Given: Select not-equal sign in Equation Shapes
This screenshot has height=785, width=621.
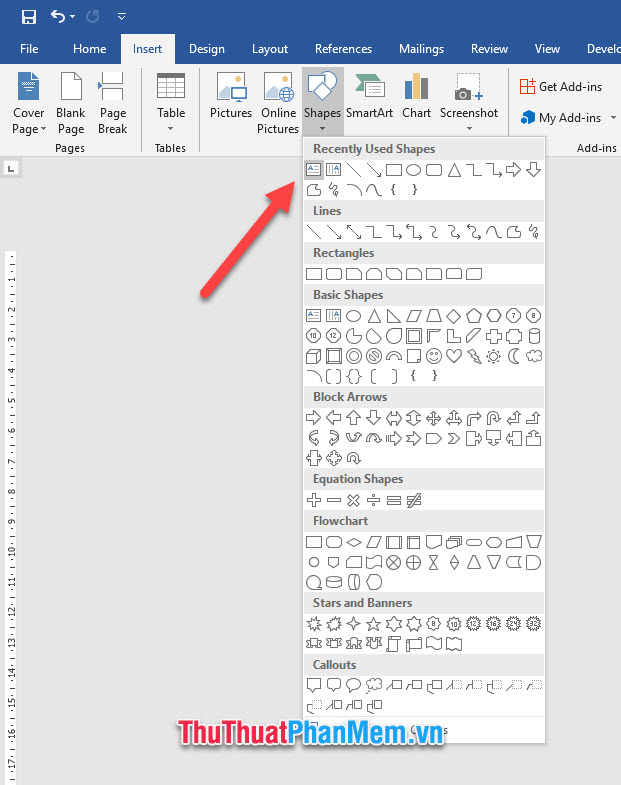Looking at the screenshot, I should (x=414, y=500).
